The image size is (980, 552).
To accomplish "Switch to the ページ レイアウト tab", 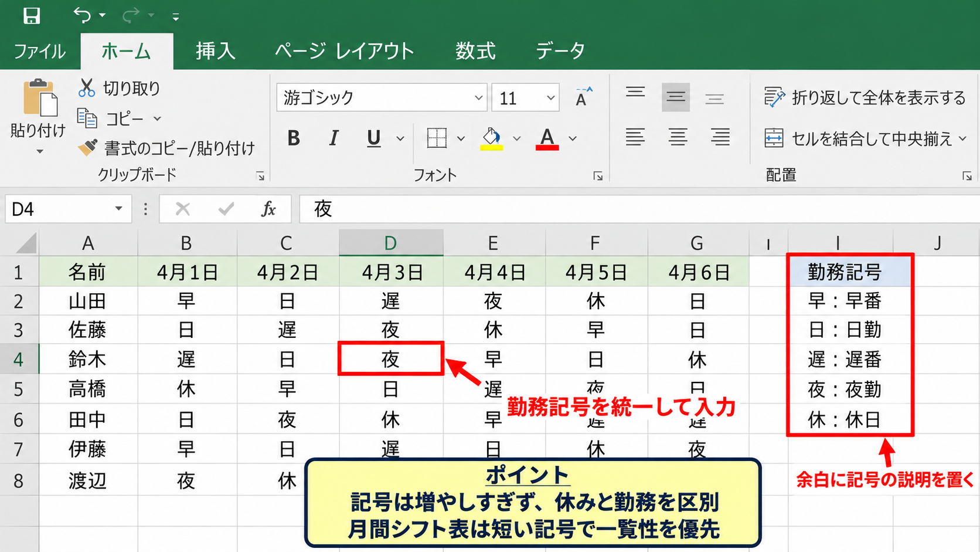I will tap(345, 51).
